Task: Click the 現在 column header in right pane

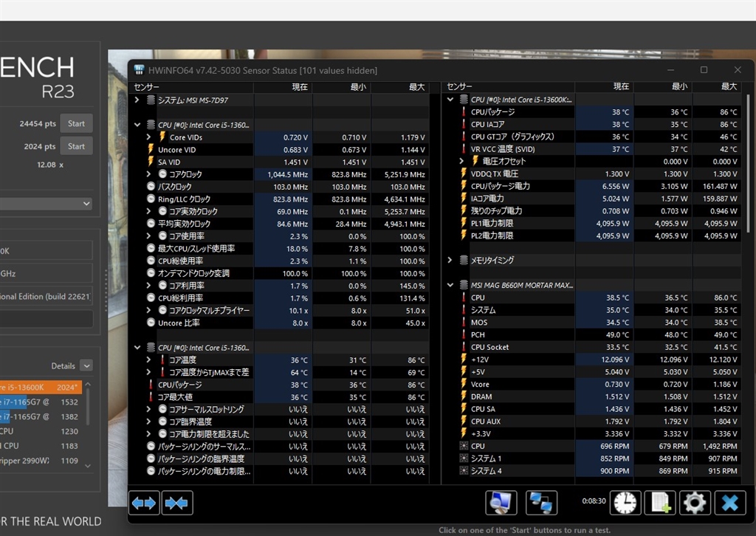Action: (604, 86)
